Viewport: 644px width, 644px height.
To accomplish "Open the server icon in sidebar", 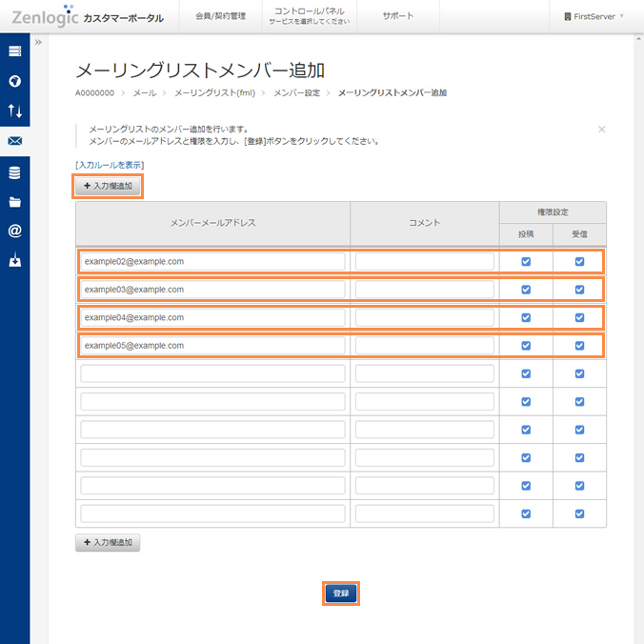I will point(15,51).
